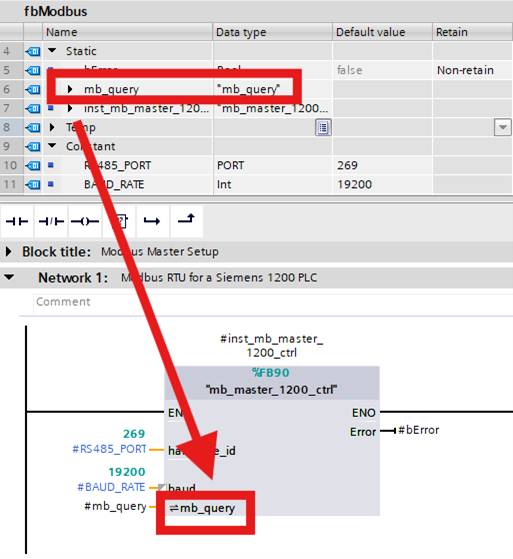This screenshot has width=513, height=559.
Task: Collapse the Constant section
Action: coord(52,146)
